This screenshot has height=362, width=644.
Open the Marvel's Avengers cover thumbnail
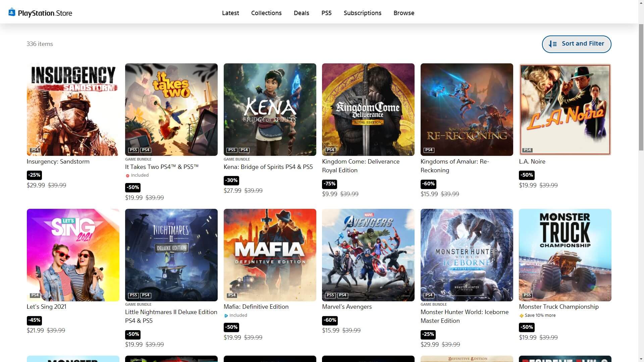(368, 255)
